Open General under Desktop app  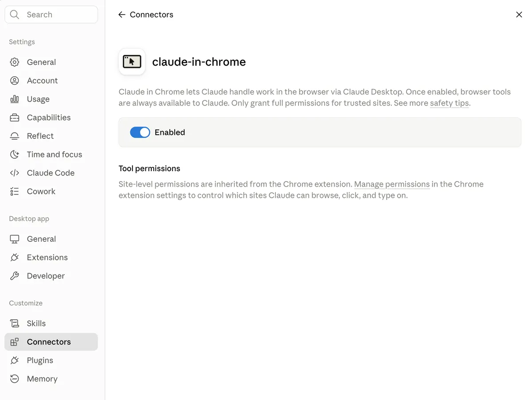point(51,239)
